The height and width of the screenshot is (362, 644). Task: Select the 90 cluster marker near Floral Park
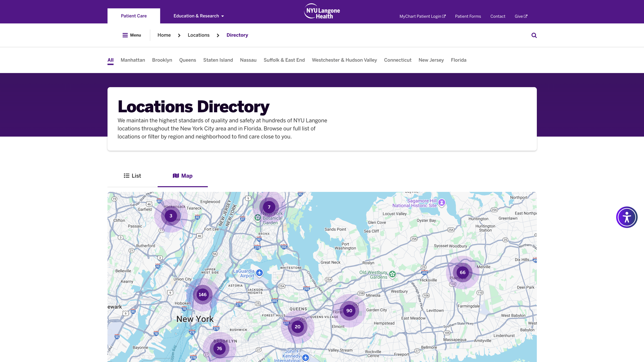[349, 311]
